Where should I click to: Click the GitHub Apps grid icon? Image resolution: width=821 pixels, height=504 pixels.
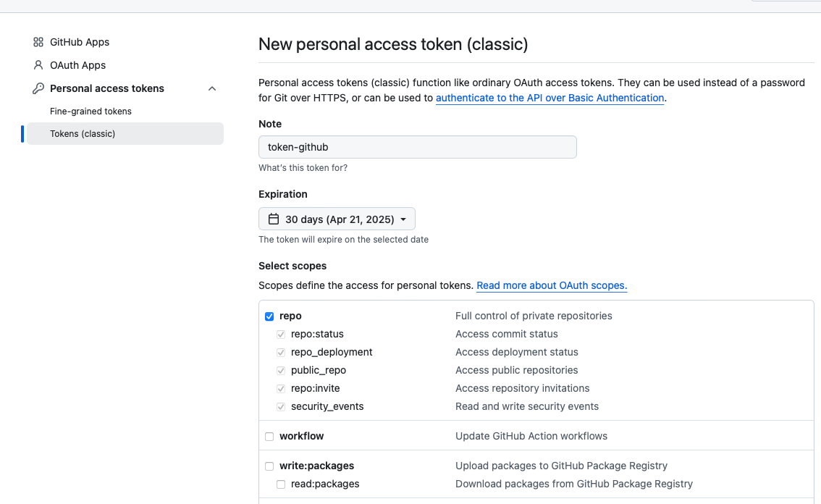(x=38, y=42)
